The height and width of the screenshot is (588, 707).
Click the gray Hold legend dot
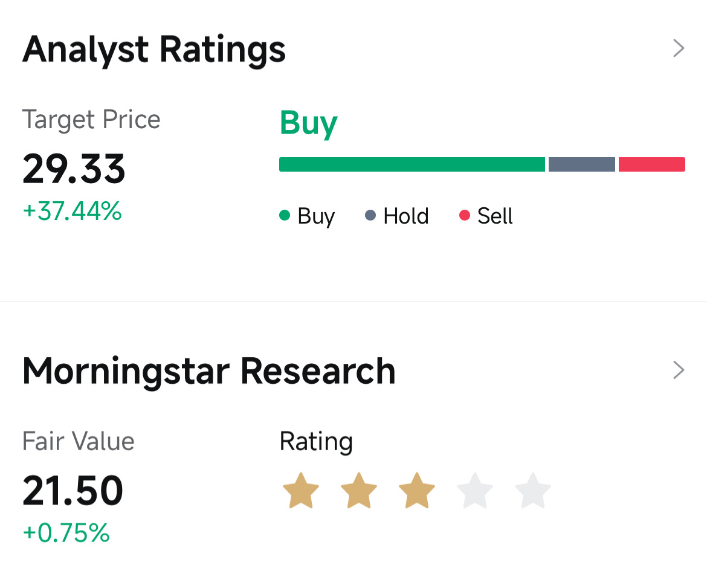click(x=370, y=215)
